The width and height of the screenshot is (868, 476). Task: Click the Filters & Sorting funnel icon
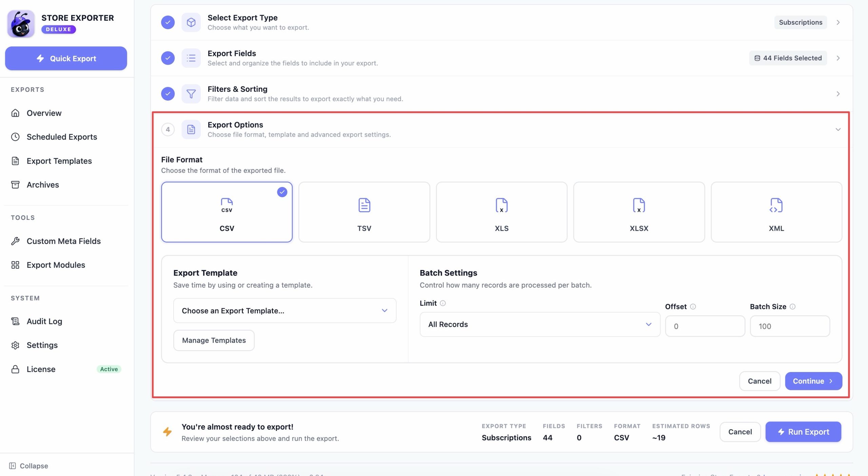click(191, 94)
